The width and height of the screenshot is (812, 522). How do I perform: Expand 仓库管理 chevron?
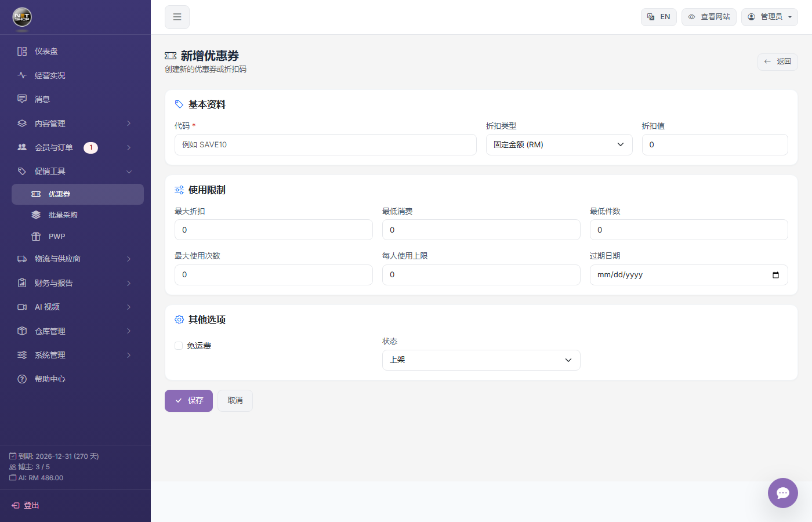pos(129,331)
